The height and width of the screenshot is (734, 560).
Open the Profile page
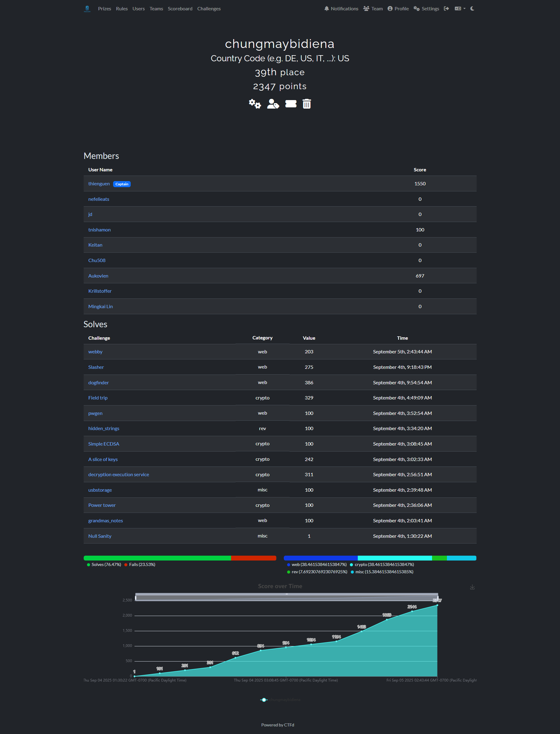pos(398,9)
